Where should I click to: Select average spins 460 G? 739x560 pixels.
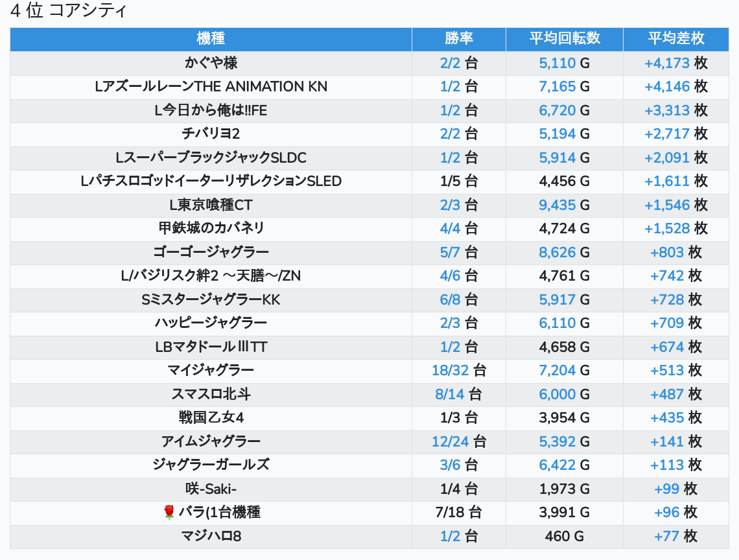tap(564, 537)
